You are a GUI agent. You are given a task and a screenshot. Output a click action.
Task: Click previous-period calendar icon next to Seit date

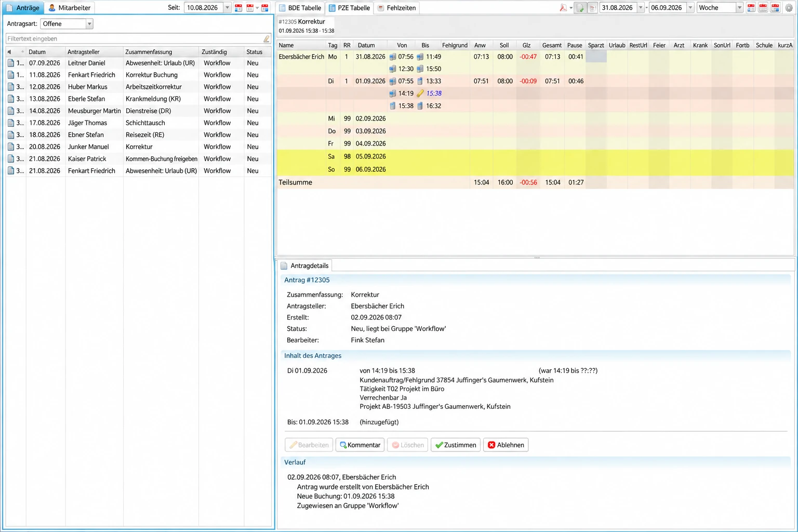tap(238, 8)
